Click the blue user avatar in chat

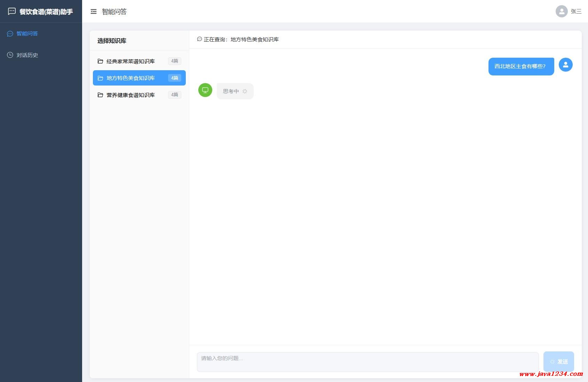(565, 65)
